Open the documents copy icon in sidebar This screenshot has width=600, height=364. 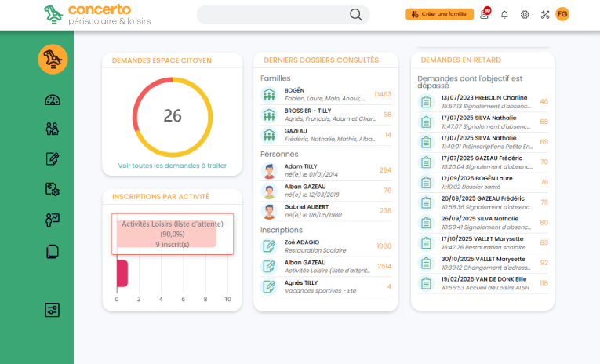[53, 252]
